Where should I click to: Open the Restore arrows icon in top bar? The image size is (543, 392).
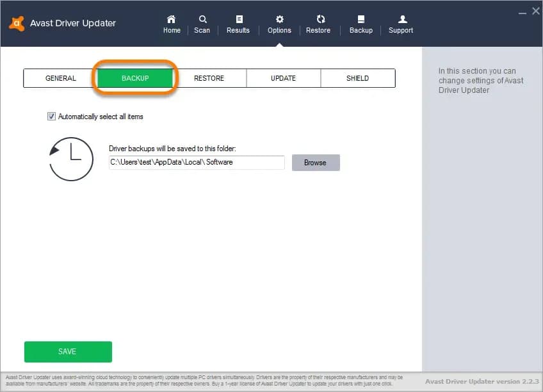(321, 19)
